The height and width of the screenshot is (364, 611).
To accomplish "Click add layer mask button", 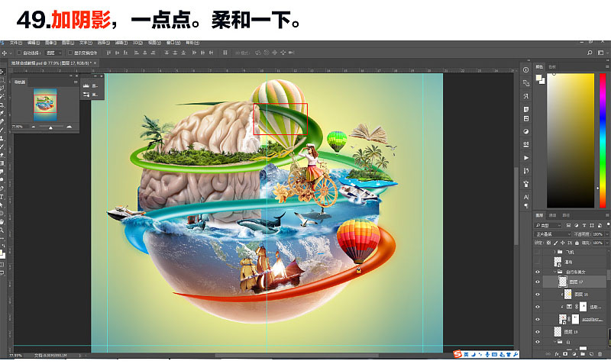I will 565,354.
